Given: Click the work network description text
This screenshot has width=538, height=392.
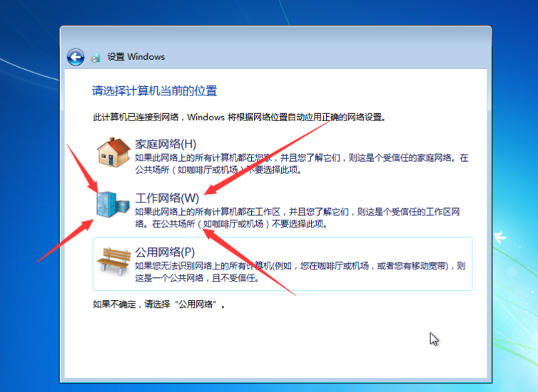Looking at the screenshot, I should click(297, 217).
